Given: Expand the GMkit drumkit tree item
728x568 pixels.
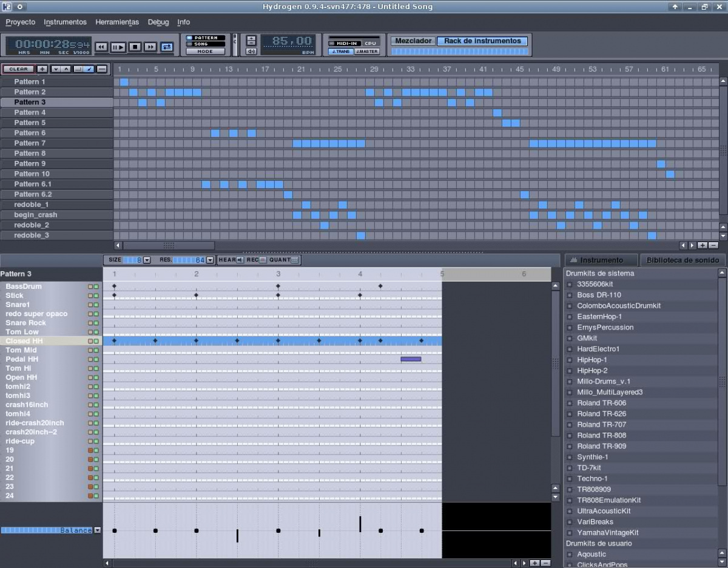Looking at the screenshot, I should tap(570, 338).
